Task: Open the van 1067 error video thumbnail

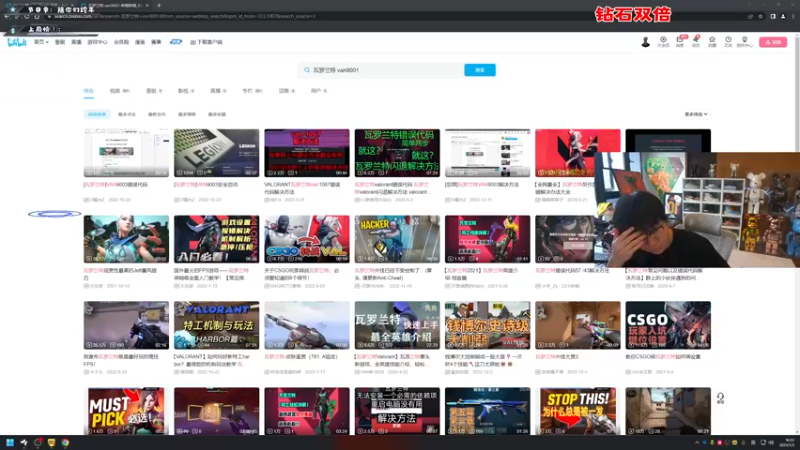Action: [307, 153]
